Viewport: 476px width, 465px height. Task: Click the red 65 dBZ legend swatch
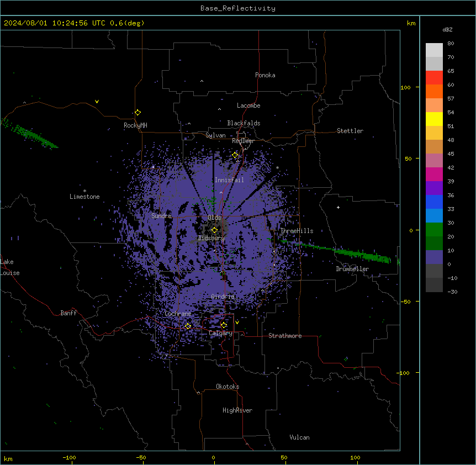click(x=434, y=78)
